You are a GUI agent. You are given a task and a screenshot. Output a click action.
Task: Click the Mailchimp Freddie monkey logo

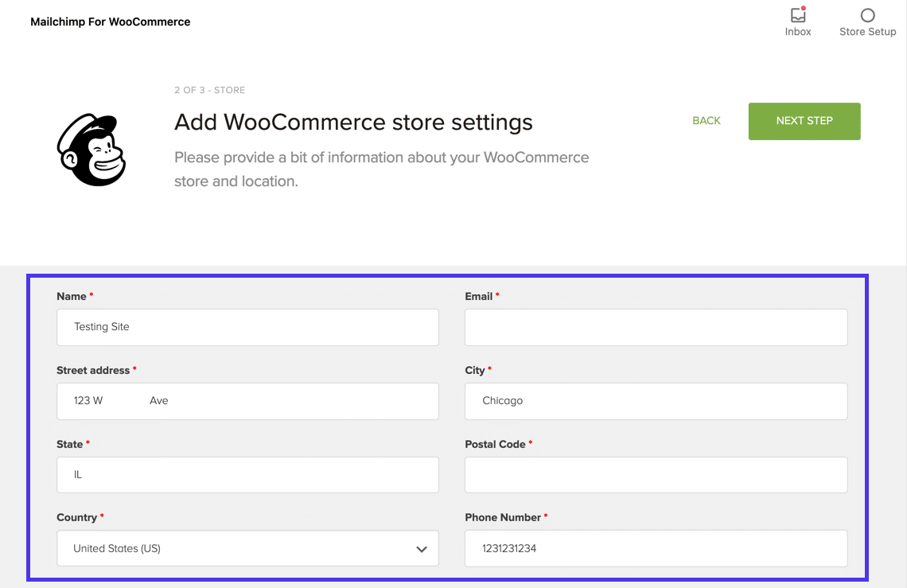pos(91,150)
